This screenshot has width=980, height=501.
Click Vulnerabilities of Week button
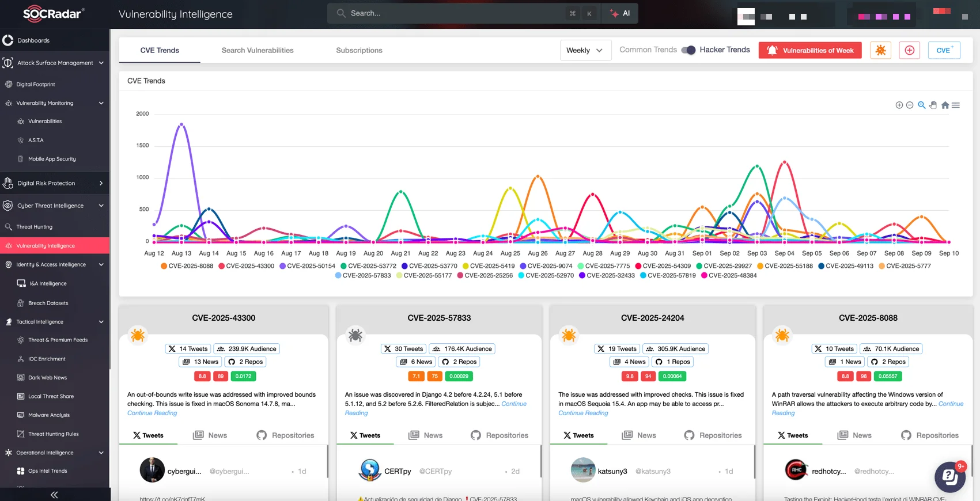coord(810,50)
